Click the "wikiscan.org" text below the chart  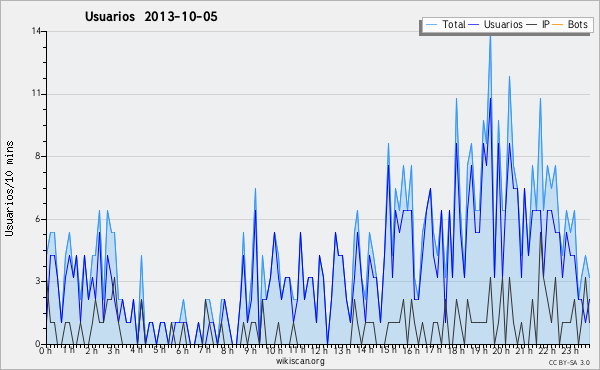click(300, 361)
